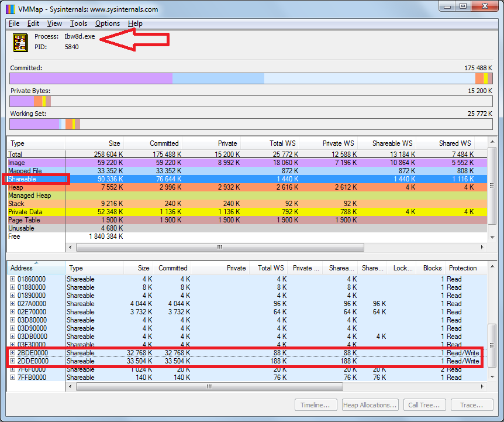The image size is (504, 422).
Task: Click the Unusable size value 4 680 K
Action: (x=112, y=228)
